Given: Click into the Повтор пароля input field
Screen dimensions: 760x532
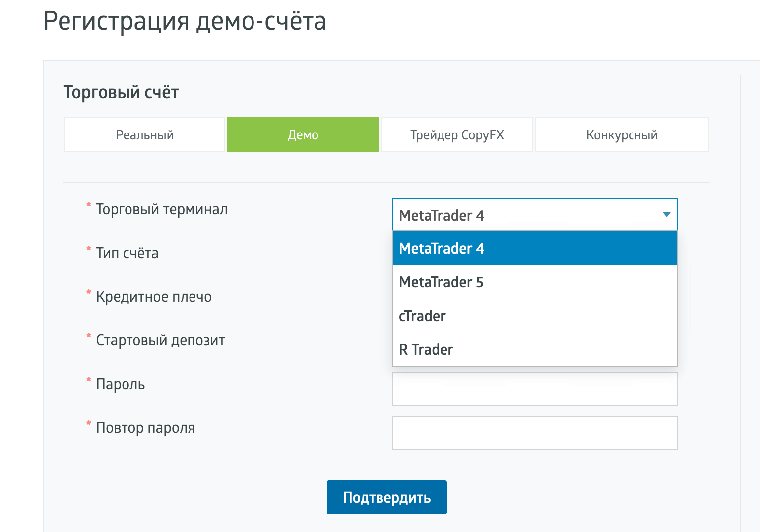Looking at the screenshot, I should 534,433.
